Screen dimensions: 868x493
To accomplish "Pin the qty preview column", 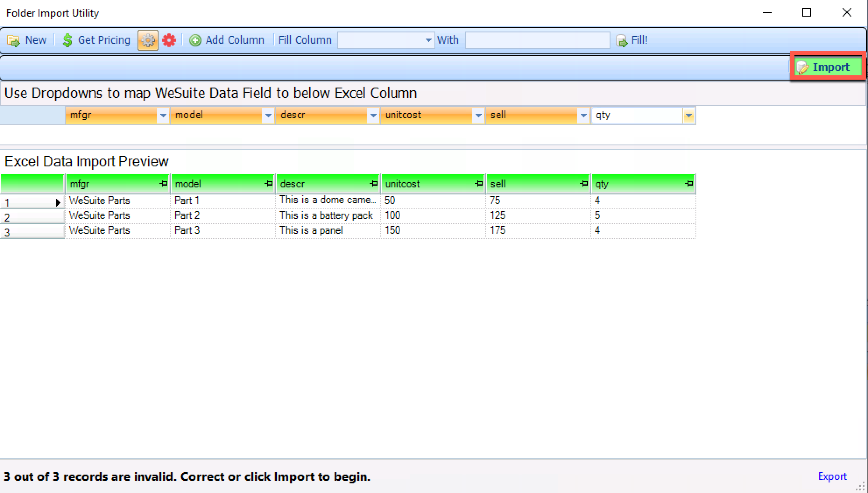I will (x=689, y=184).
